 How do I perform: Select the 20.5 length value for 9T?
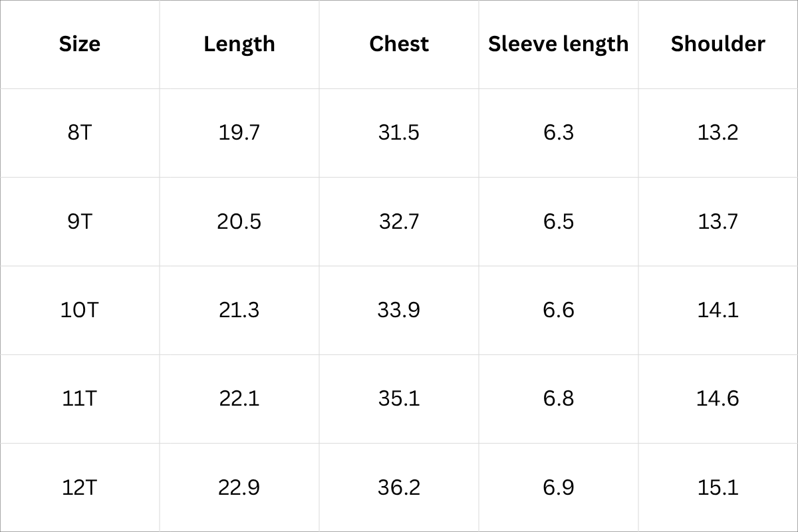239,221
